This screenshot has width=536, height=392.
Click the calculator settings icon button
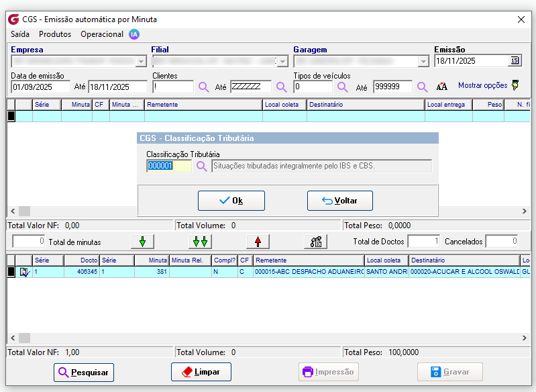tap(316, 242)
